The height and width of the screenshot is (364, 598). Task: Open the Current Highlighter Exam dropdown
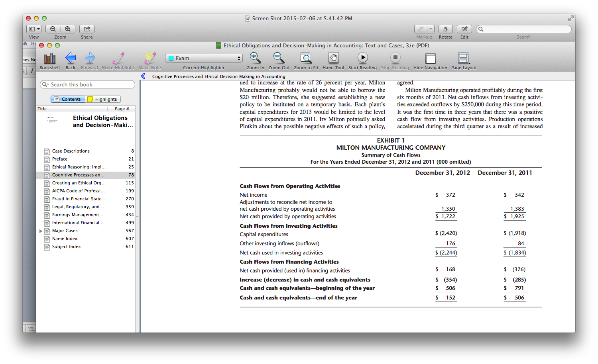(204, 58)
